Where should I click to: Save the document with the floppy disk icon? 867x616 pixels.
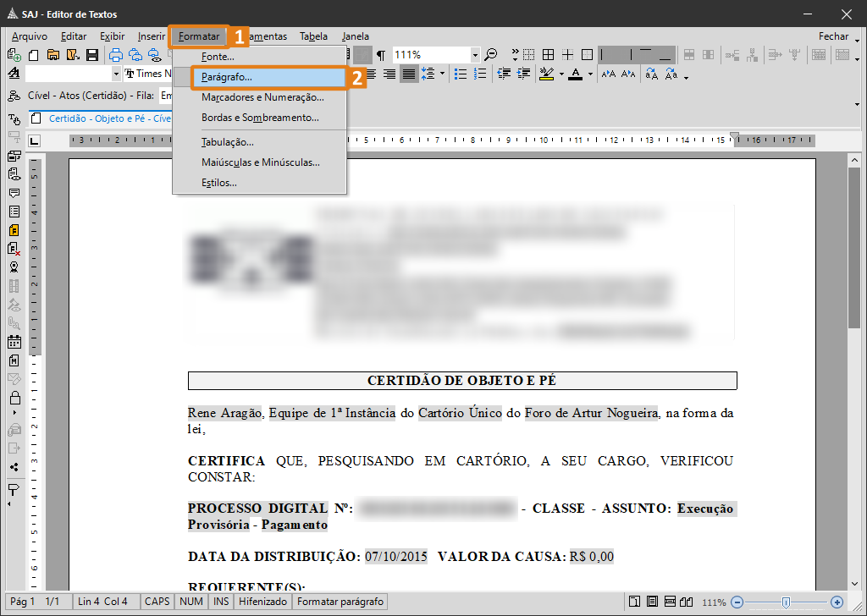[x=92, y=55]
